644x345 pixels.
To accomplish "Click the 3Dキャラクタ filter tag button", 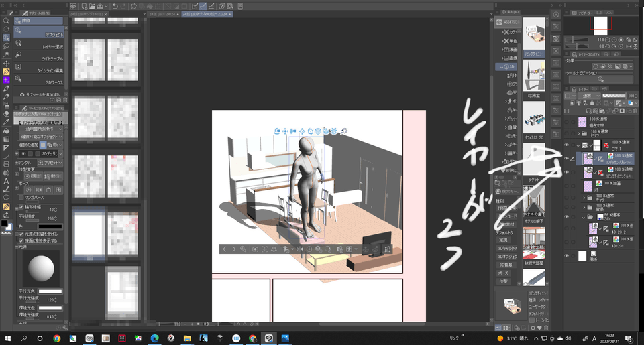I will (x=507, y=248).
